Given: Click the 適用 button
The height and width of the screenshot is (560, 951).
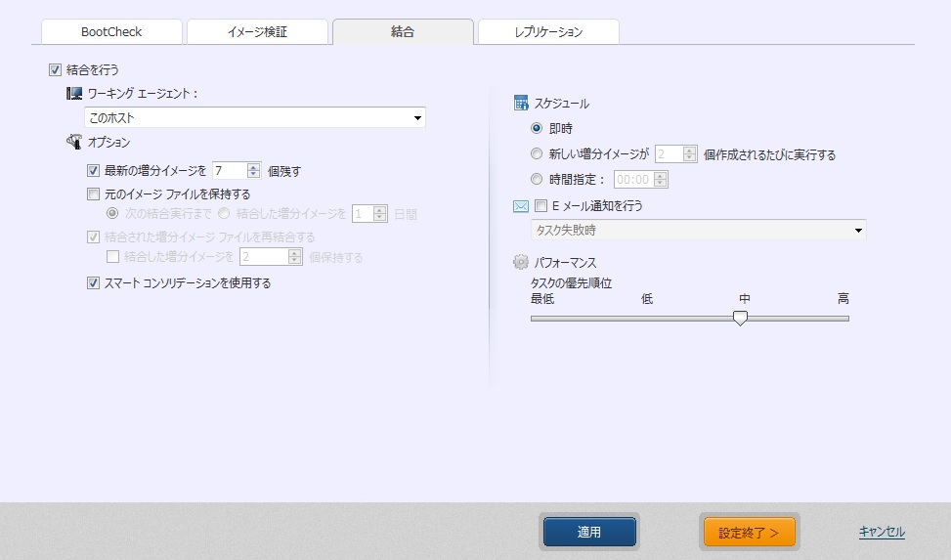Looking at the screenshot, I should (x=589, y=532).
